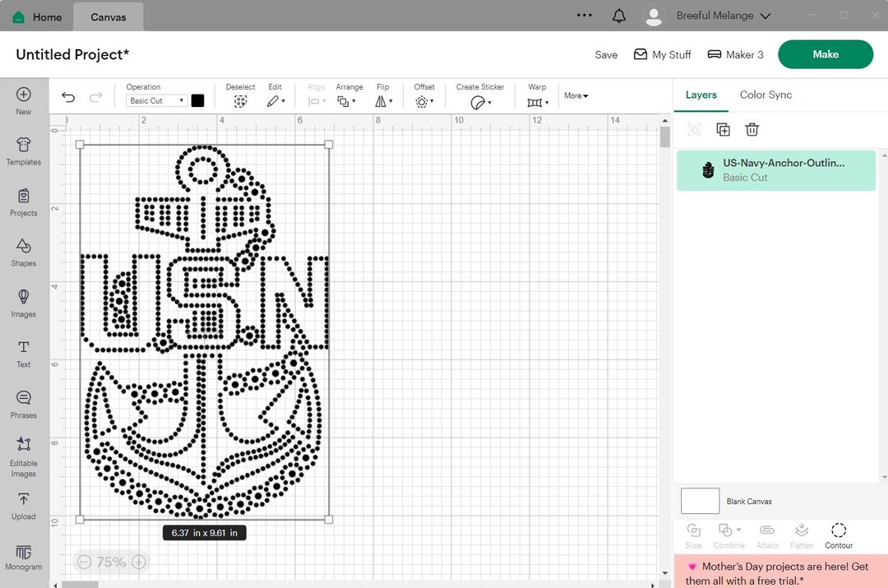888x588 pixels.
Task: Apply the Flatten tool
Action: pyautogui.click(x=802, y=535)
